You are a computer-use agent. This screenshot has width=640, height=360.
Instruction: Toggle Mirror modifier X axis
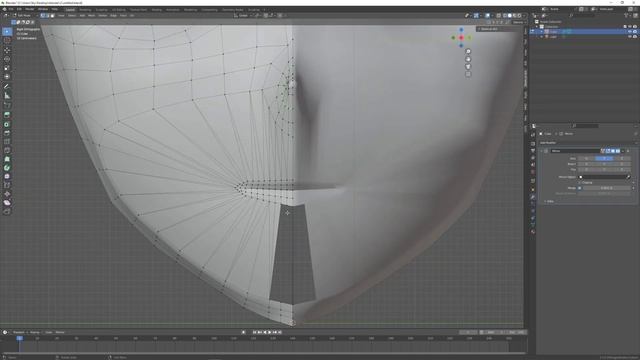point(587,158)
